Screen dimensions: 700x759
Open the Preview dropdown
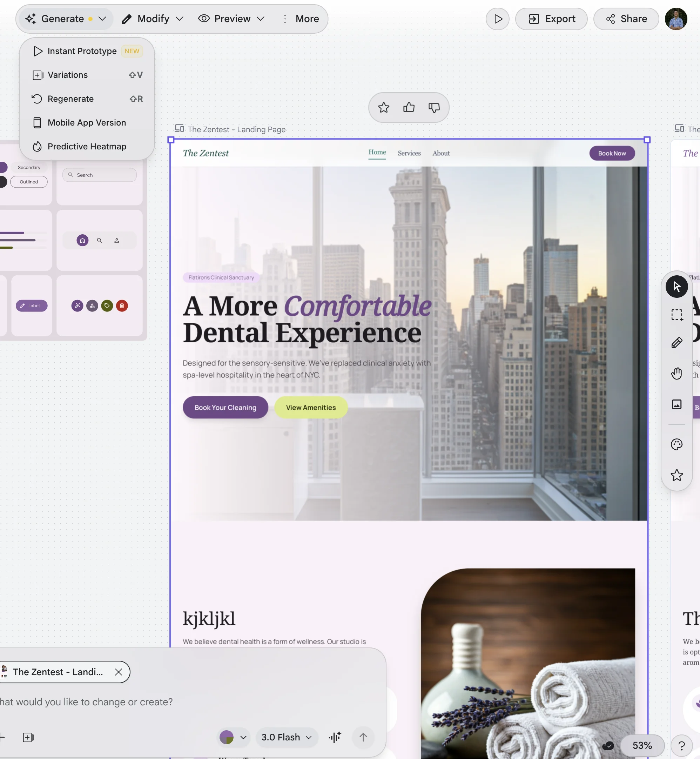pyautogui.click(x=231, y=19)
